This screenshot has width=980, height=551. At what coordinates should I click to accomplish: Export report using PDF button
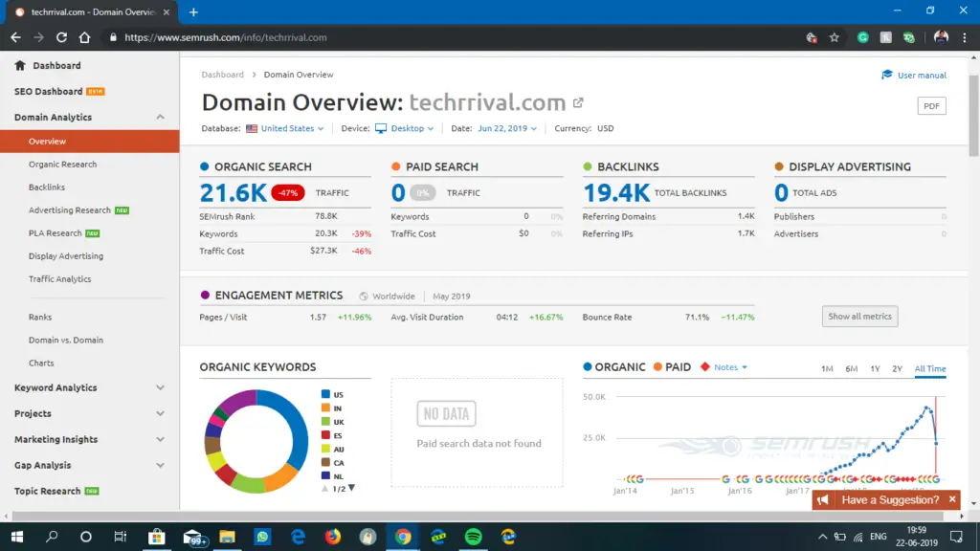coord(931,106)
